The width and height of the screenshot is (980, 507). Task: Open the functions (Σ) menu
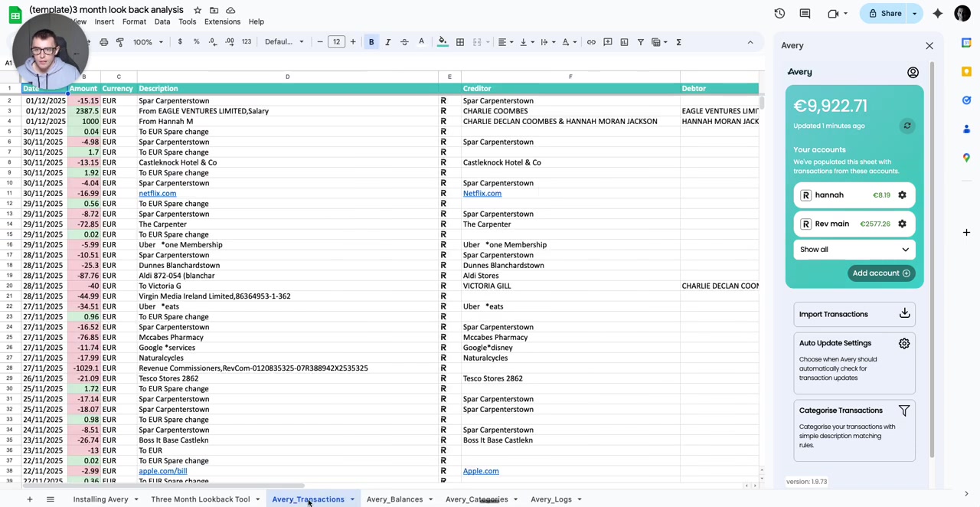coord(678,42)
